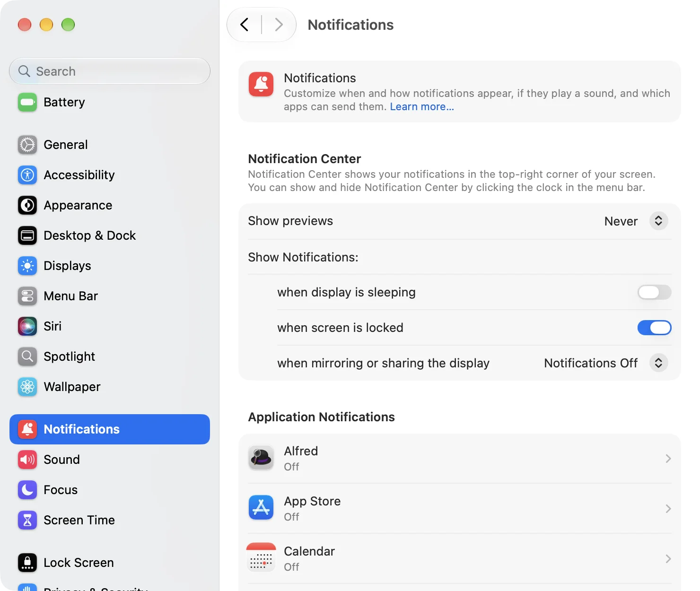Go forward with the right chevron

tap(279, 25)
